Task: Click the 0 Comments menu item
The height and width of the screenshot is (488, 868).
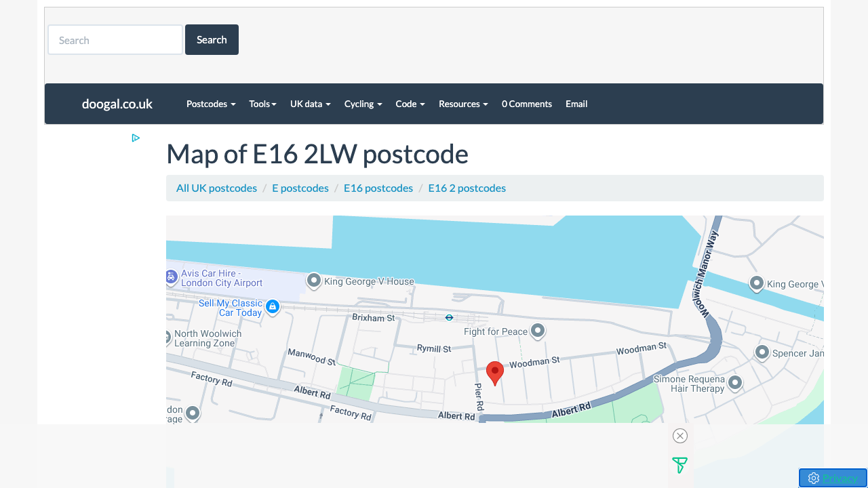Action: (x=527, y=104)
